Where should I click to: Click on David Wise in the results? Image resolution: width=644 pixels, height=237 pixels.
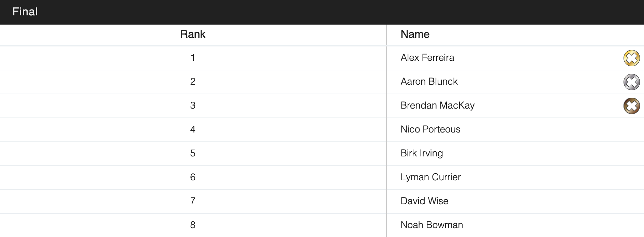coord(424,201)
